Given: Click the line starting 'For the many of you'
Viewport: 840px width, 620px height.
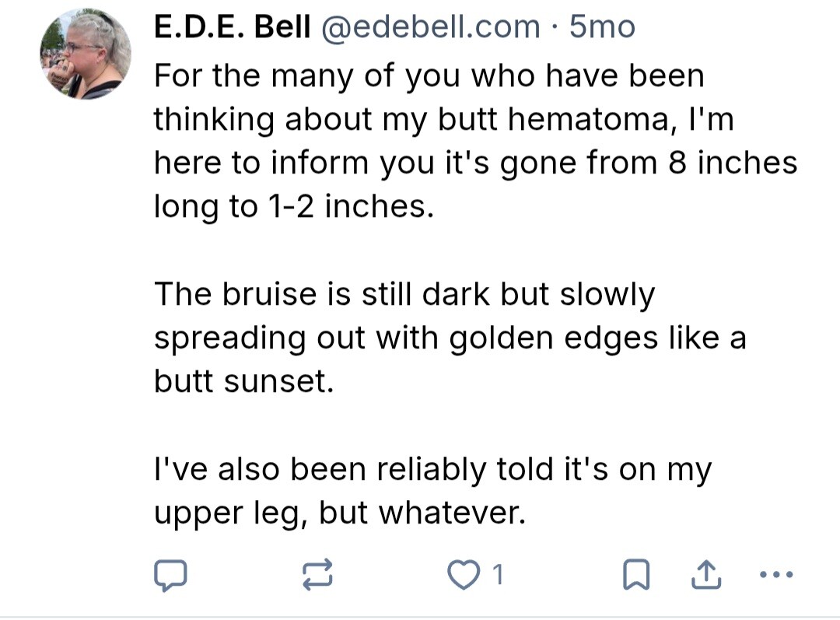Looking at the screenshot, I should (x=429, y=76).
